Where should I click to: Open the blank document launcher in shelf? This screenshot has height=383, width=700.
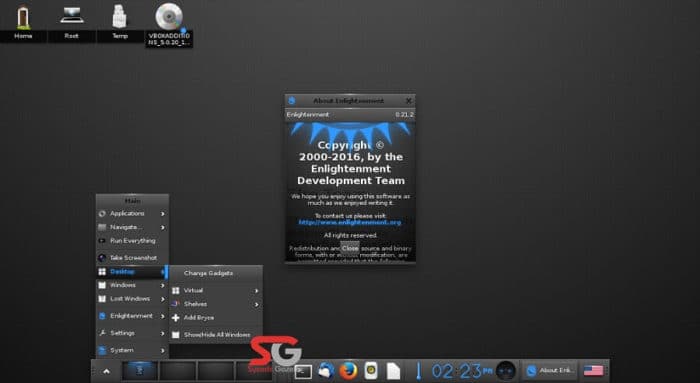[x=393, y=371]
